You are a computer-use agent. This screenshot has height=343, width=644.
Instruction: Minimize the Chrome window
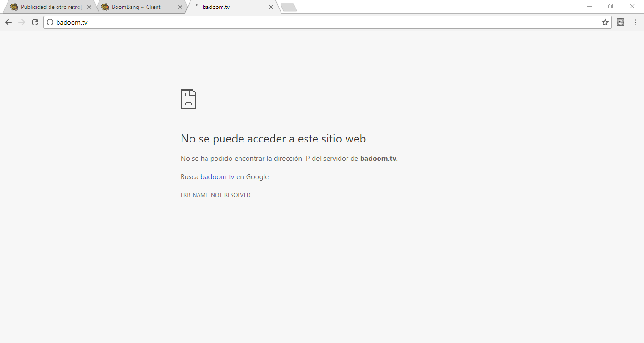click(589, 6)
